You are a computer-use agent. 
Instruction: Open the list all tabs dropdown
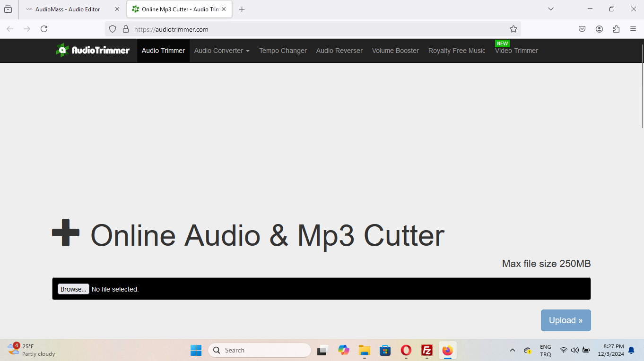[x=550, y=9]
